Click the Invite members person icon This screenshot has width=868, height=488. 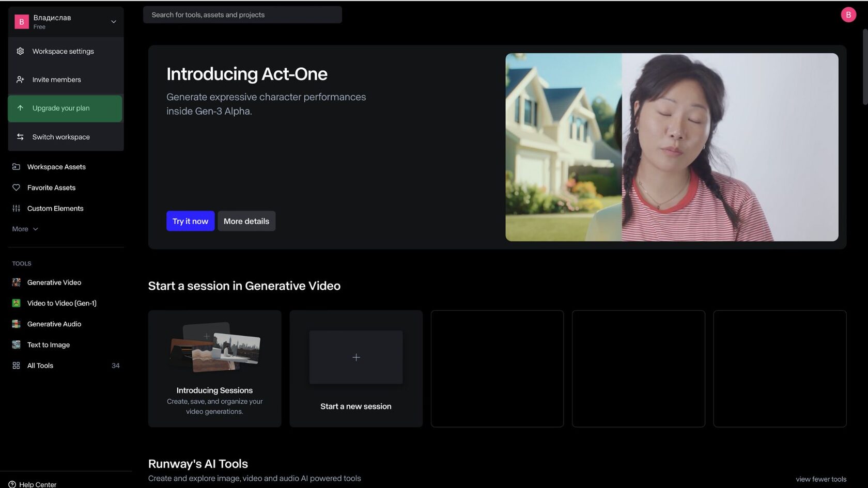tap(20, 80)
